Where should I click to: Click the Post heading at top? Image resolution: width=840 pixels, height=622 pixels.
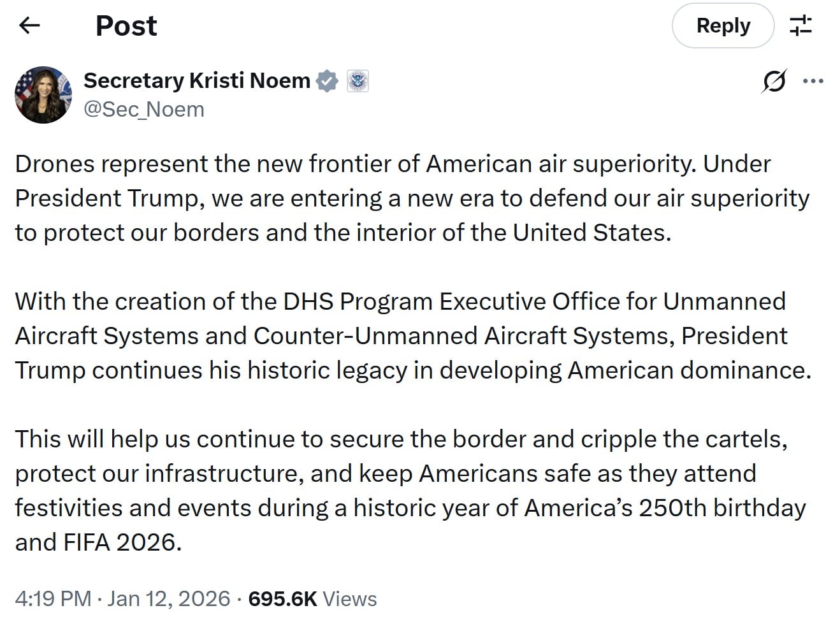[126, 25]
